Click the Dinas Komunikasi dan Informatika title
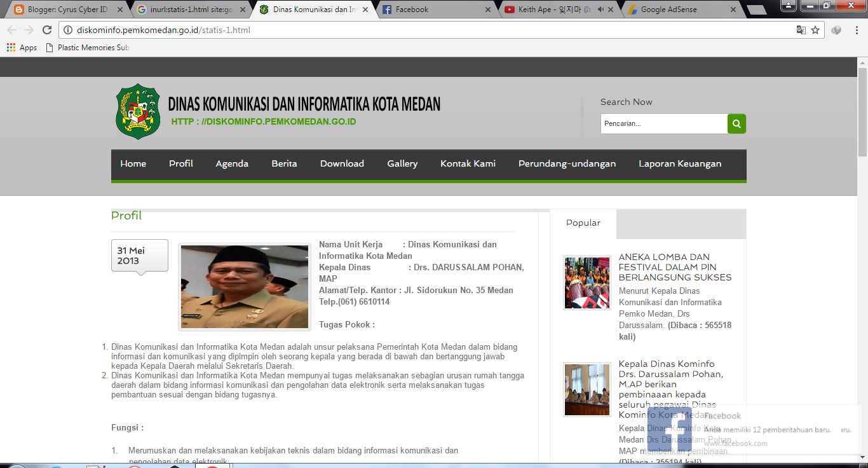Viewport: 868px width, 468px height. coord(304,104)
